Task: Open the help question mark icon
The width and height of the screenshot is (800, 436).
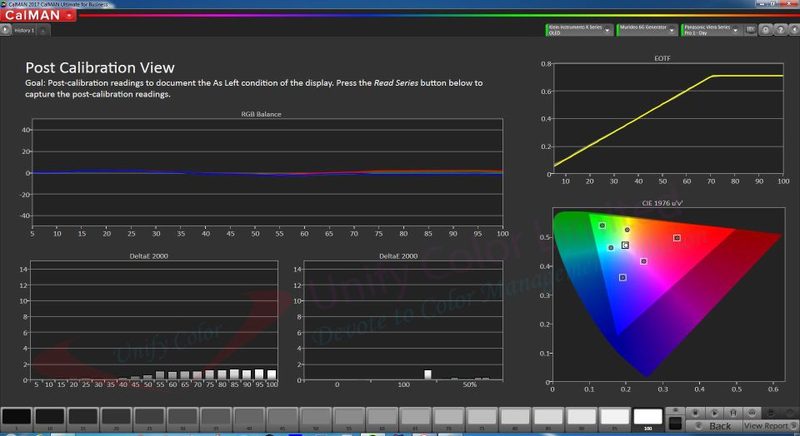Action: [x=780, y=30]
